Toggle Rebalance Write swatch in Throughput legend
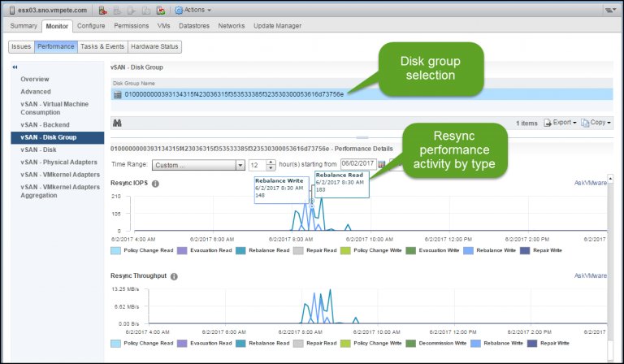Screen dimensions: 624x364 point(475,344)
